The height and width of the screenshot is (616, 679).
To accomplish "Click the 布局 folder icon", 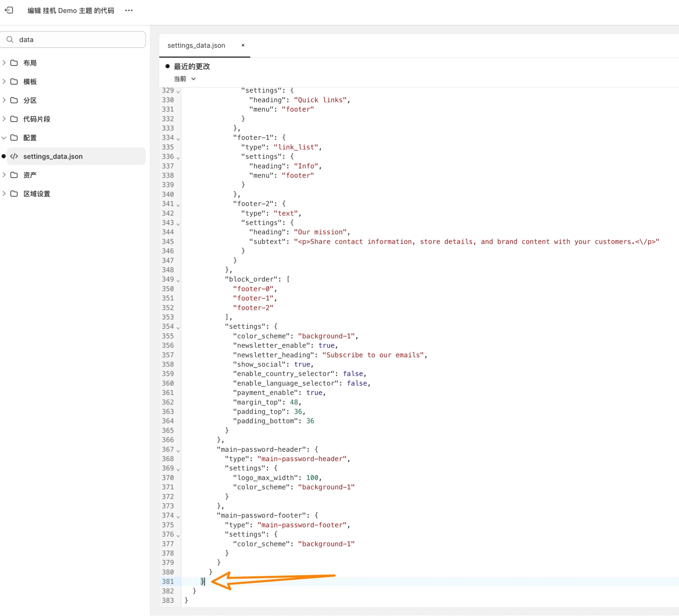I will pos(14,63).
